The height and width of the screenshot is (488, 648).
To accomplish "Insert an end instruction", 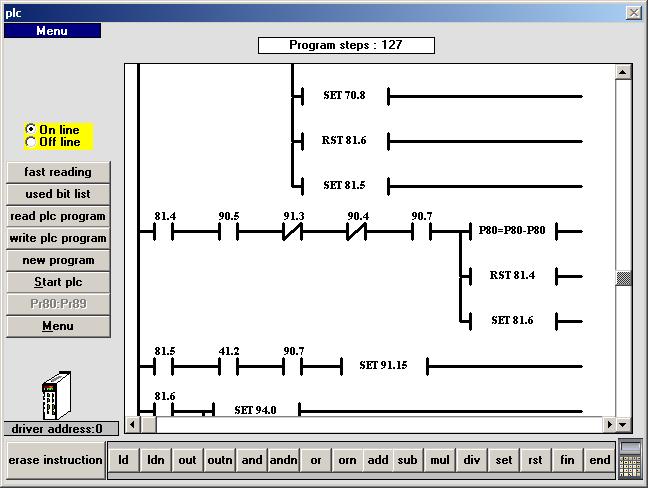I will coord(599,460).
